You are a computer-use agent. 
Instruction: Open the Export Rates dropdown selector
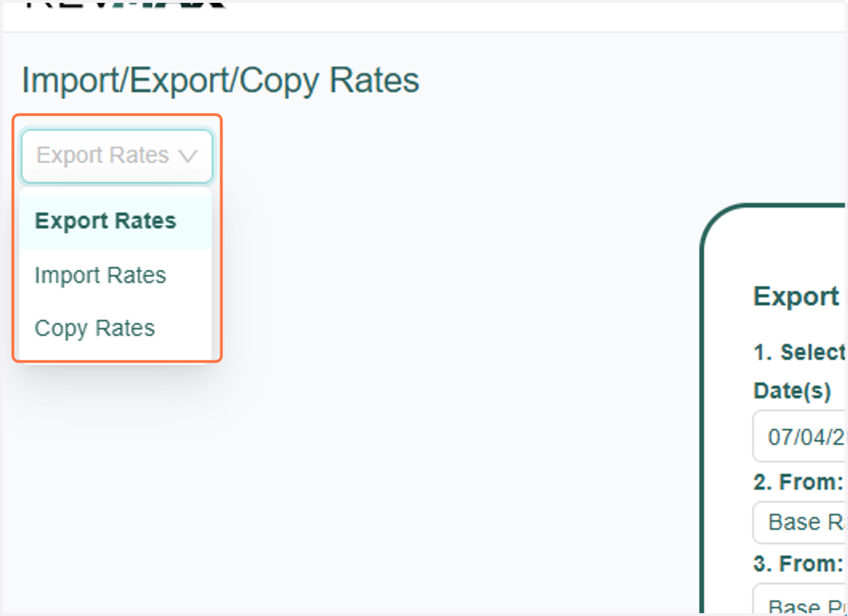(x=117, y=156)
